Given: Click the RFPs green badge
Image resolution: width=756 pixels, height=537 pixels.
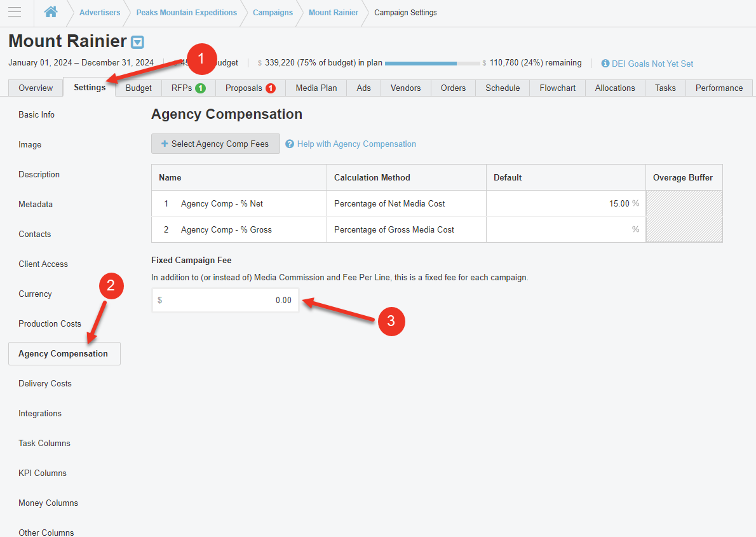Looking at the screenshot, I should (x=200, y=88).
